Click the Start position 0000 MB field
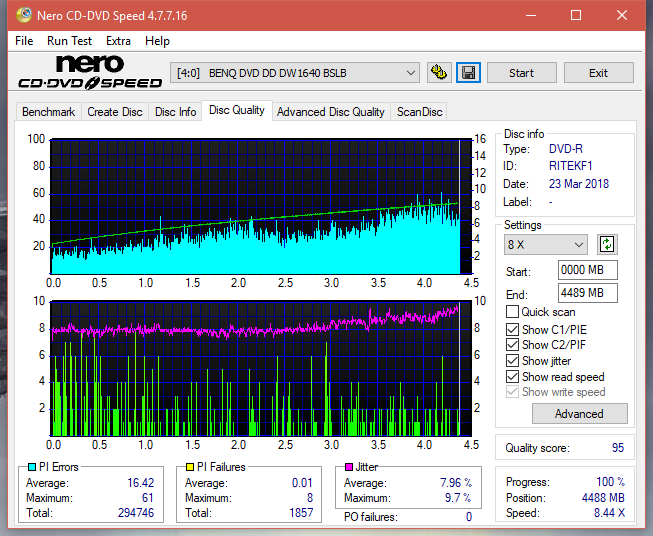Viewport: 653px width, 536px height. click(x=588, y=270)
